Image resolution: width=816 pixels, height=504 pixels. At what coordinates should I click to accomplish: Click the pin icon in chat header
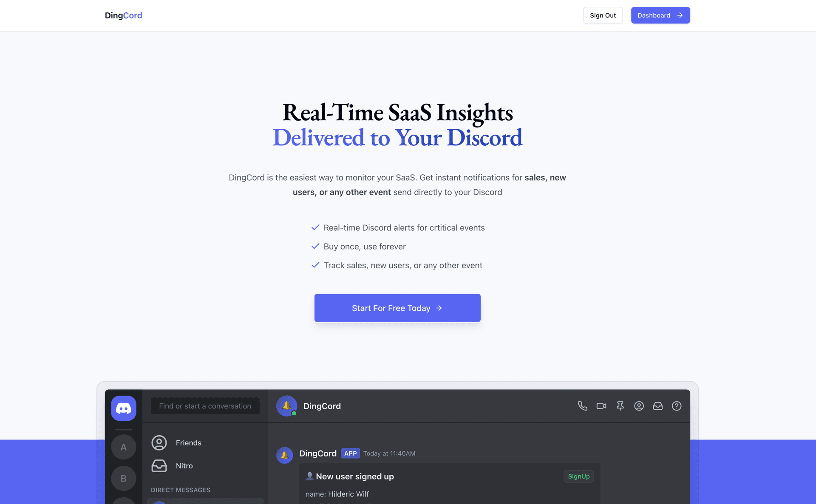point(620,406)
